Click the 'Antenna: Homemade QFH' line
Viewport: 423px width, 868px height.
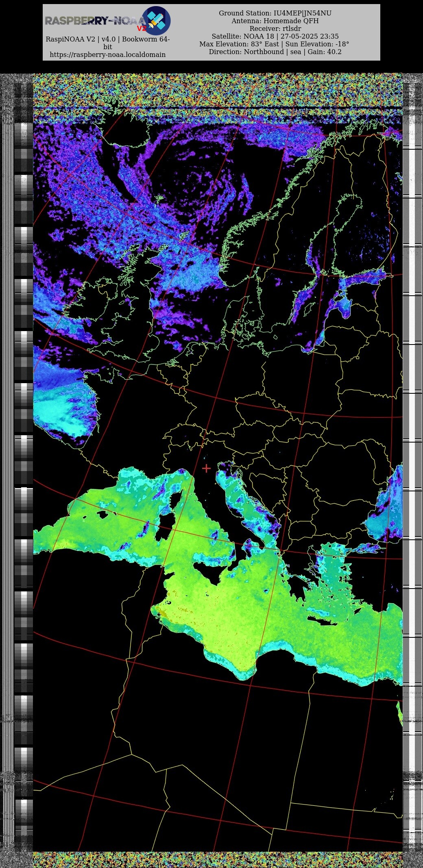tap(275, 21)
